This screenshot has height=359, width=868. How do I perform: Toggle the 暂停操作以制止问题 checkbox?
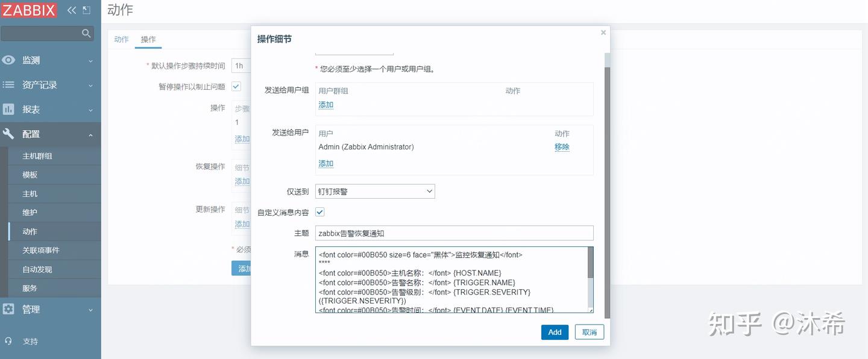235,86
